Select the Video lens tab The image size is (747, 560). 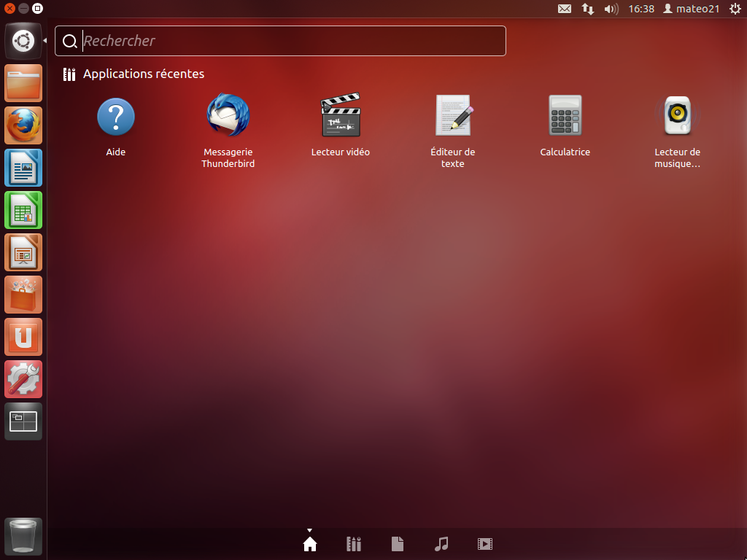(x=485, y=544)
